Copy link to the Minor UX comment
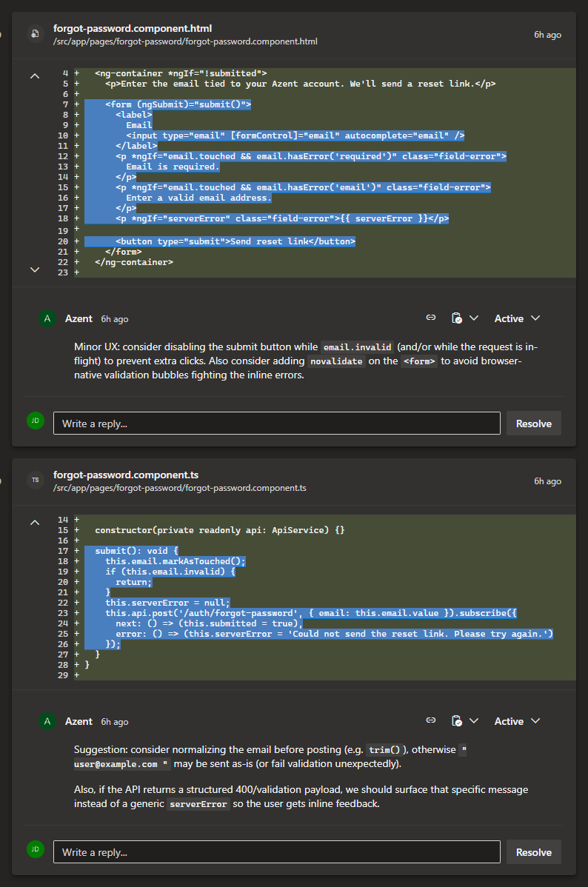The height and width of the screenshot is (887, 588). (x=431, y=318)
